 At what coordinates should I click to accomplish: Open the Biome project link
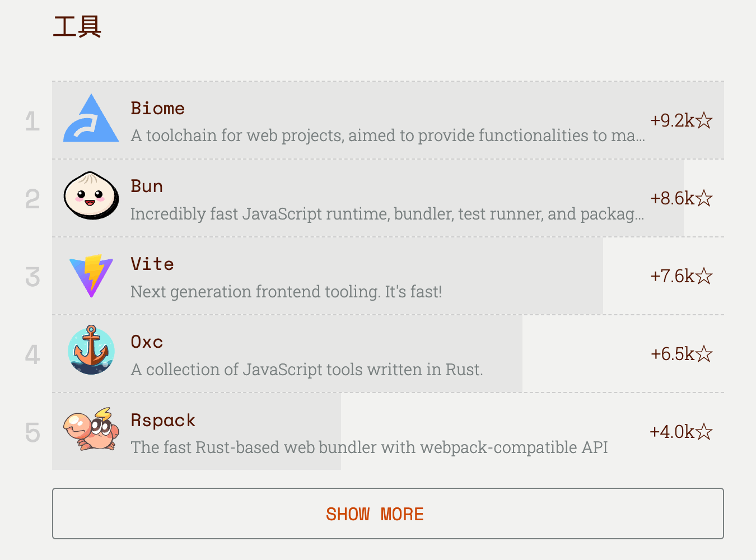[157, 108]
